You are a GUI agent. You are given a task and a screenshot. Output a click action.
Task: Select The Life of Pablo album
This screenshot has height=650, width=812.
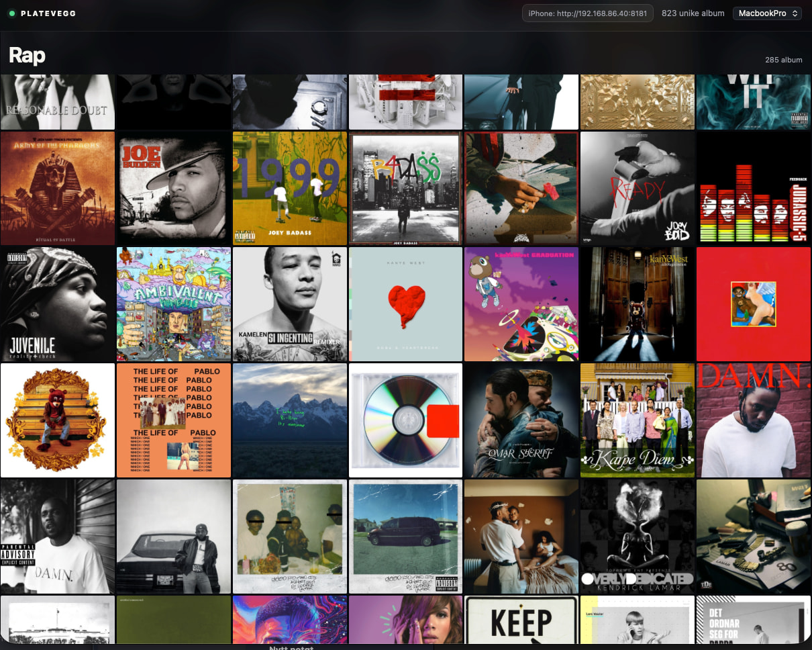(174, 420)
